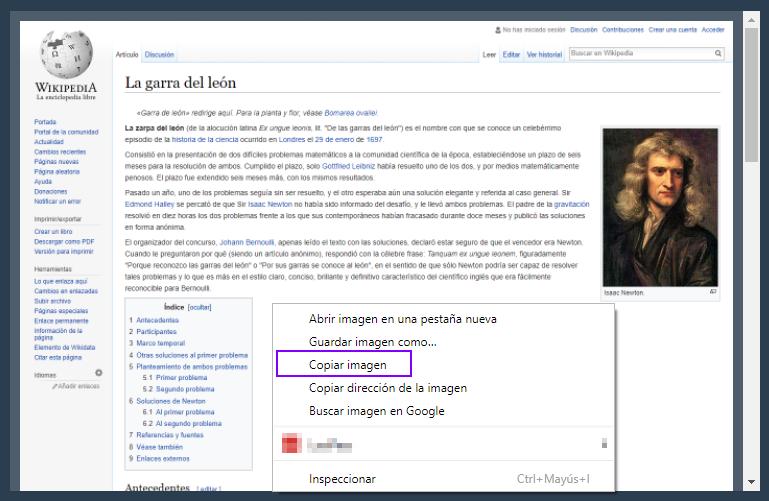Open the Contribuciones link at top

tap(623, 30)
